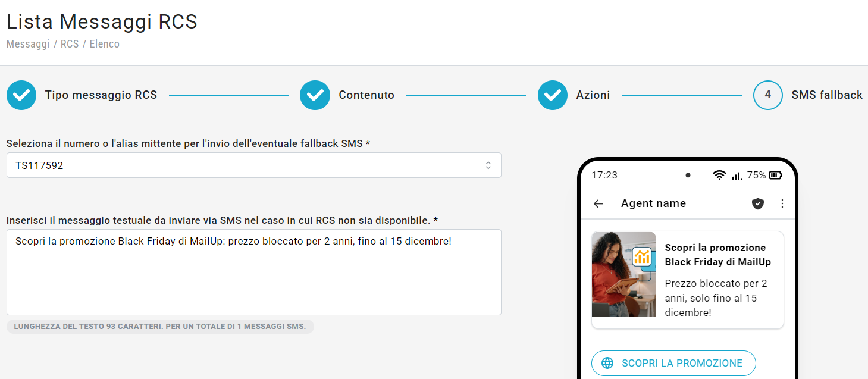Tap the back arrow in phone preview
This screenshot has height=379, width=868.
tap(598, 203)
